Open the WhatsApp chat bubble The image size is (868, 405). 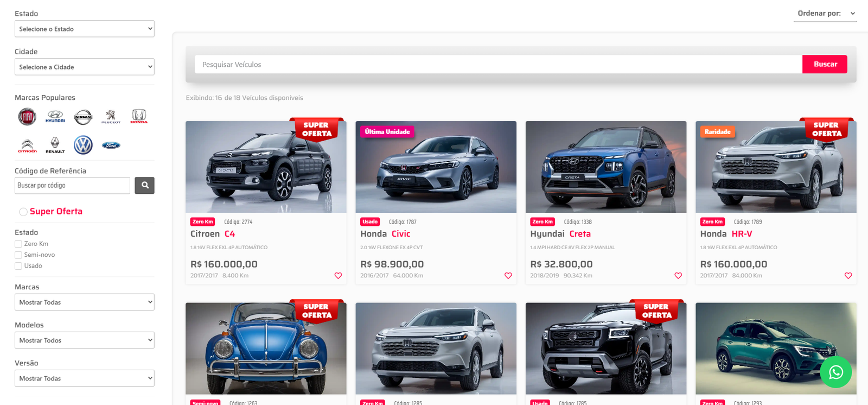point(835,372)
